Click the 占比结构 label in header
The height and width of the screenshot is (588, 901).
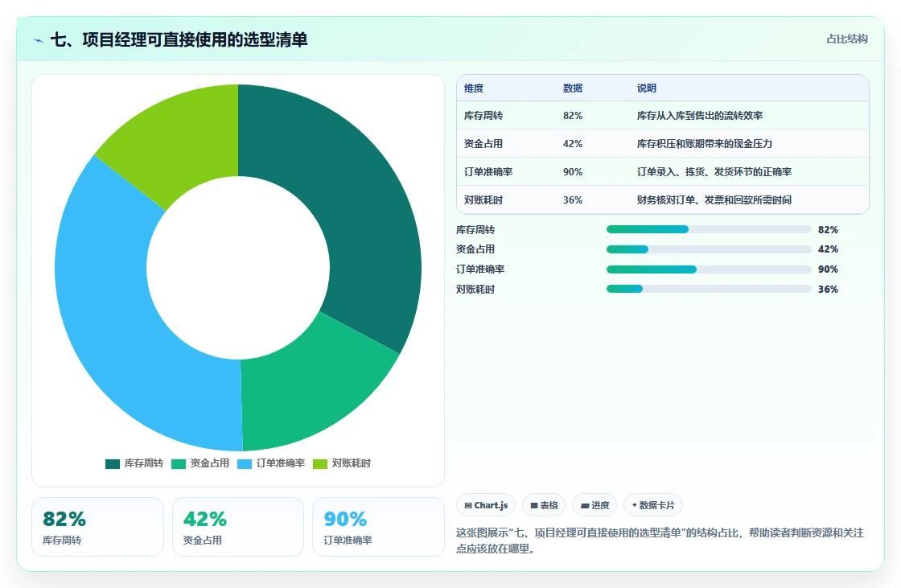(x=846, y=39)
